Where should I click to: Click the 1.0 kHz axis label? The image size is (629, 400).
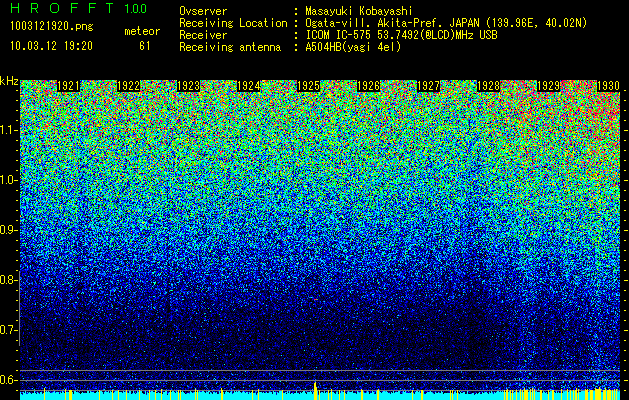7,180
